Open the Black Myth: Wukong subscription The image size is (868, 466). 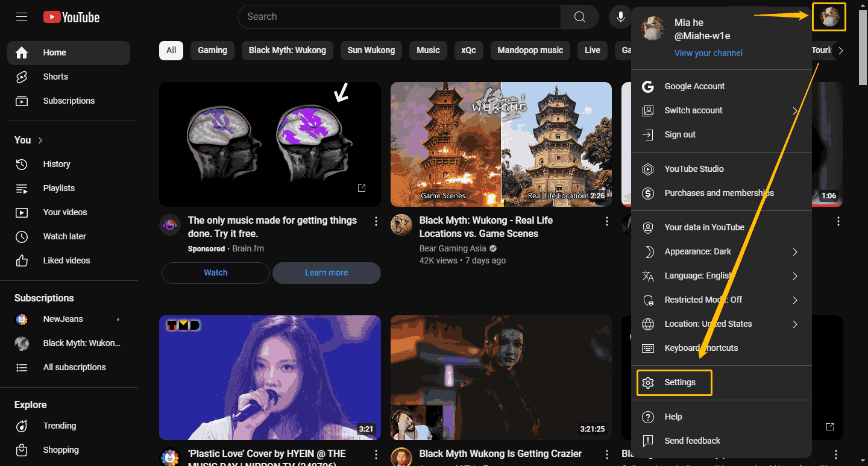click(x=69, y=343)
